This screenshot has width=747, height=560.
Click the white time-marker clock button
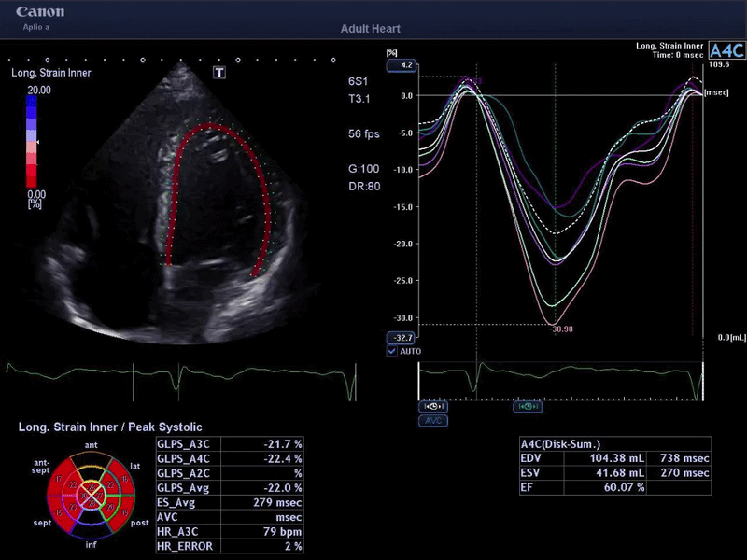(x=433, y=406)
